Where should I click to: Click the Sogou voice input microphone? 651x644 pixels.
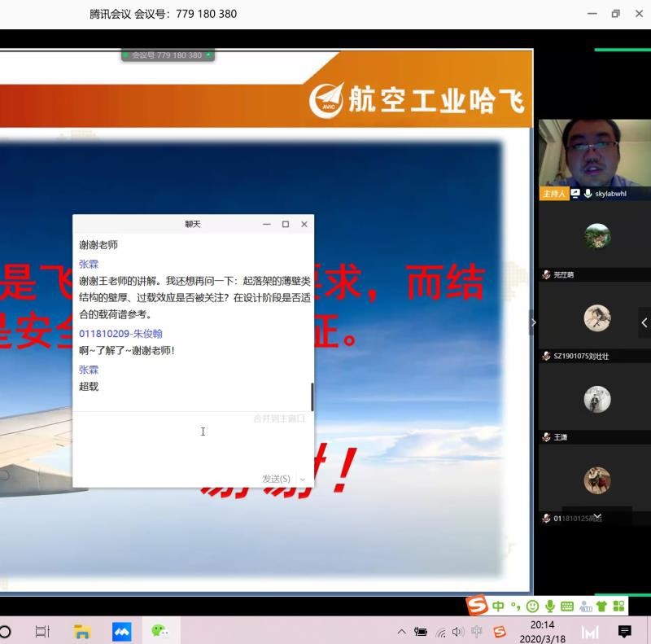(550, 606)
